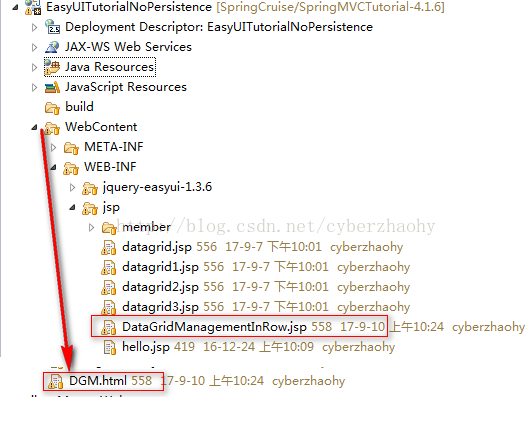This screenshot has width=532, height=430.
Task: Select the EasyUITutorialNoPersistence project label
Action: point(129,7)
